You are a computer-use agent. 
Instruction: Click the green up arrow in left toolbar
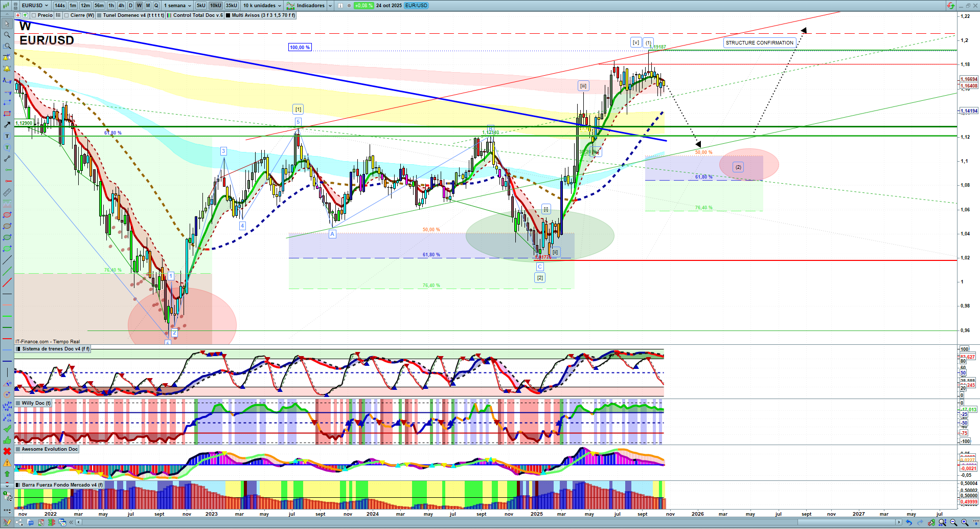coord(7,474)
